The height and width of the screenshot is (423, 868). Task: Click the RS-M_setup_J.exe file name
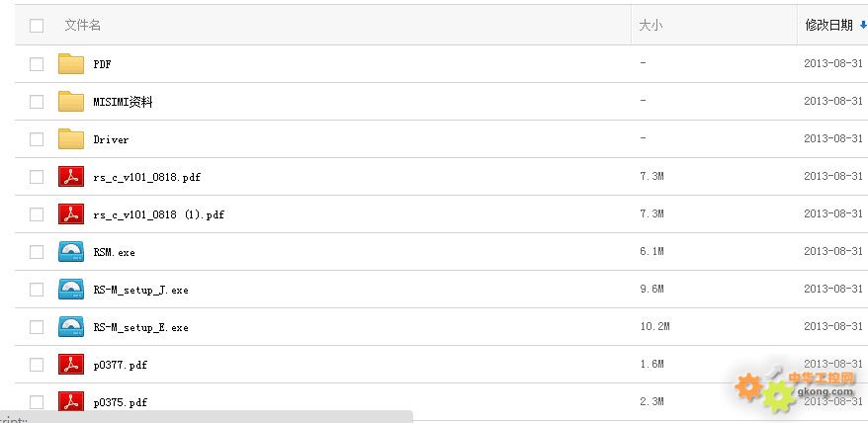pos(140,290)
